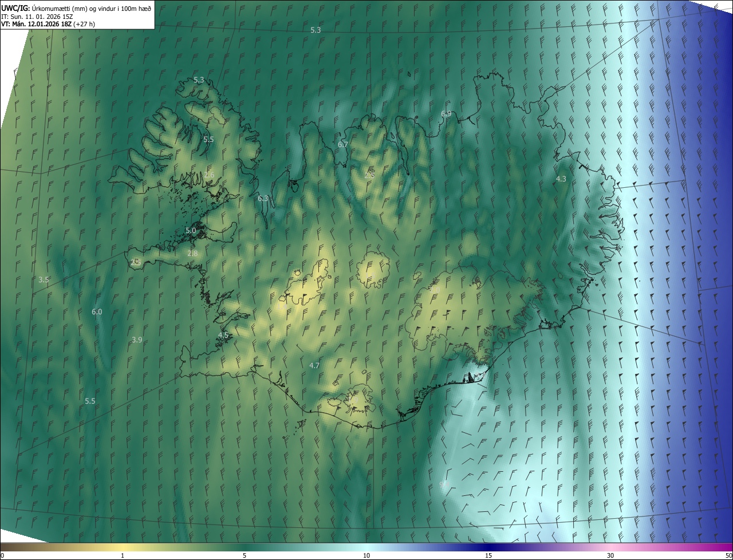This screenshot has width=733, height=560.
Task: Click the 5.3 value on the top edge
Action: 316,30
